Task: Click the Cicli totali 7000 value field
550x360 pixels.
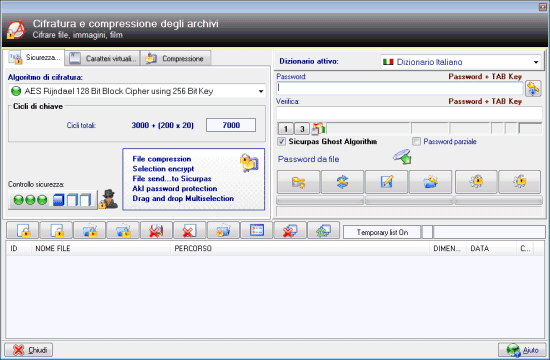Action: pos(231,125)
